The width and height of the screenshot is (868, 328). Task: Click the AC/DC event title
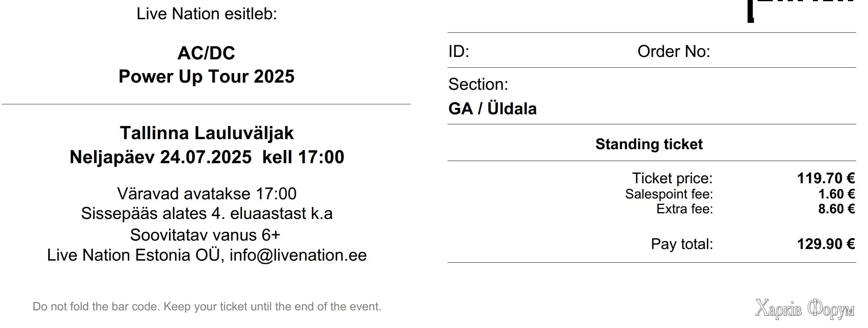pos(206,53)
